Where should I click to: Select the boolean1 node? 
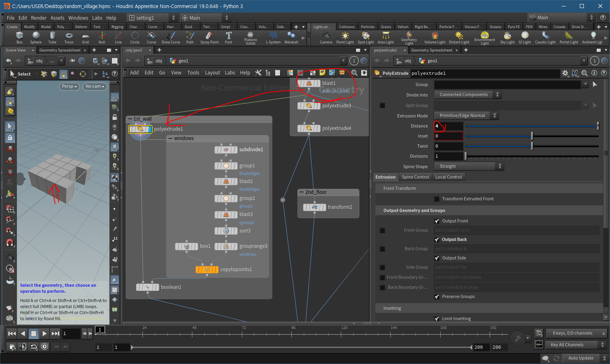[148, 287]
